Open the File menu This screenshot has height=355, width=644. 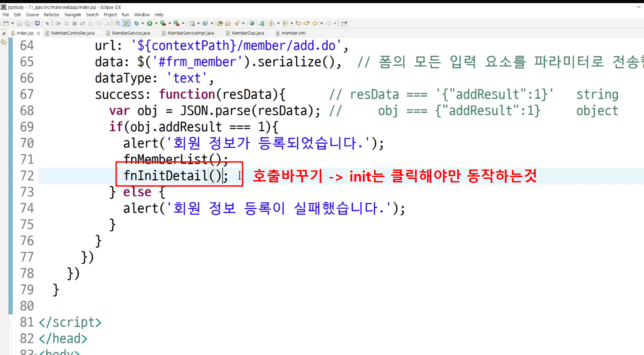(x=6, y=15)
